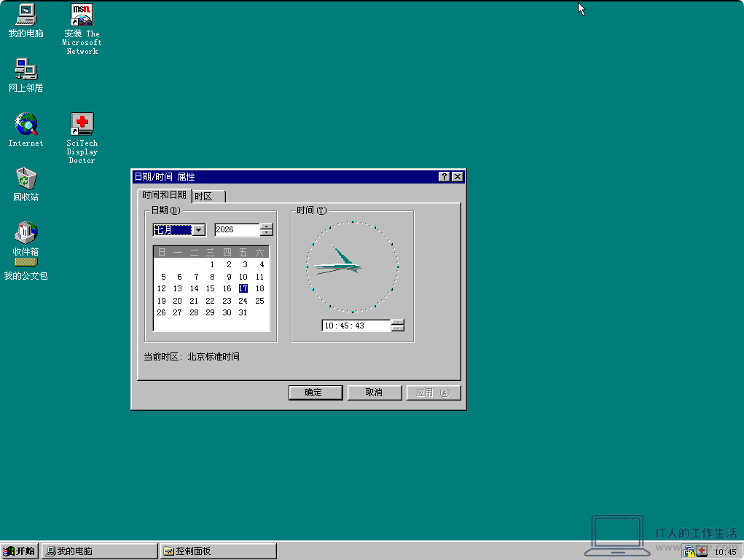
Task: Switch to 控制面板 taskbar window
Action: click(219, 551)
